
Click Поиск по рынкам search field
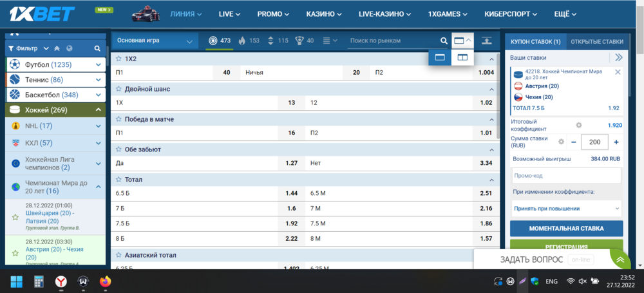[x=393, y=41]
